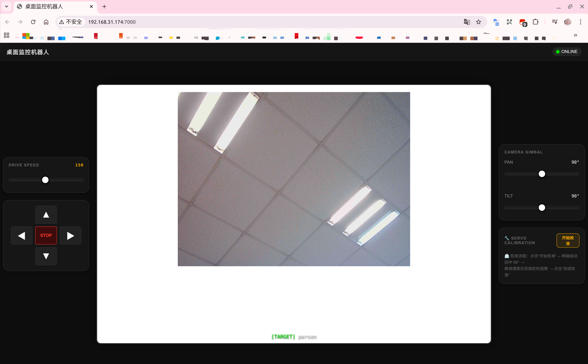Click the CAMERA GIMBAL panel heading

click(523, 152)
